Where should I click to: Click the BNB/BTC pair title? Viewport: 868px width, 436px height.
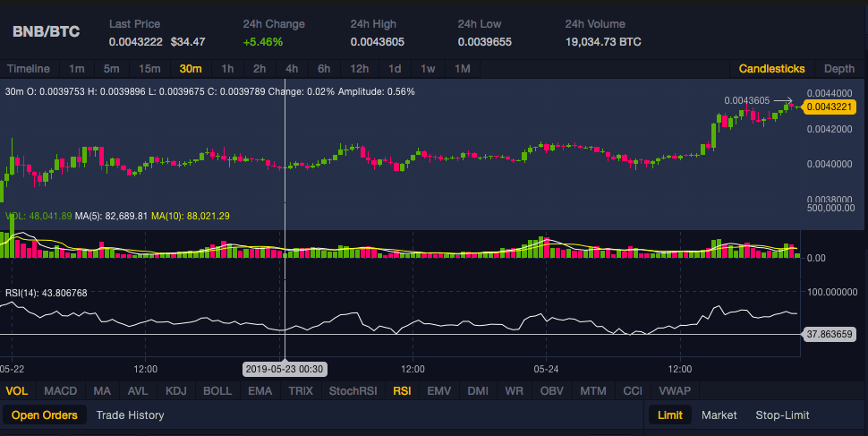(x=46, y=31)
